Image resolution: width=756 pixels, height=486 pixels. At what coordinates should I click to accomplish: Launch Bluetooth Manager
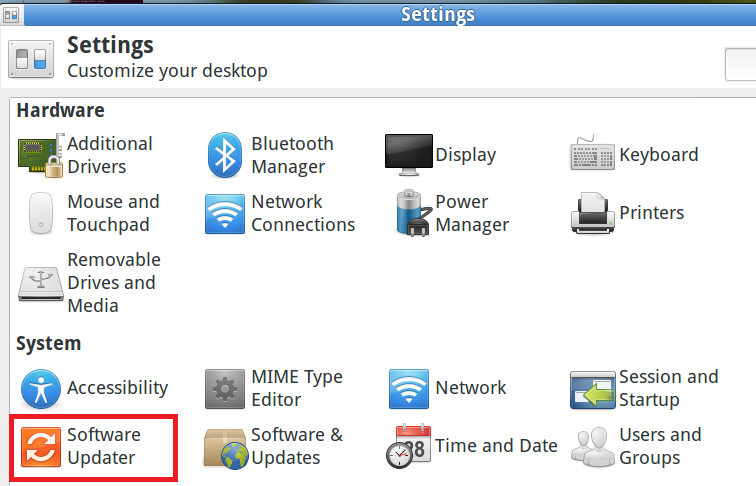pyautogui.click(x=270, y=155)
